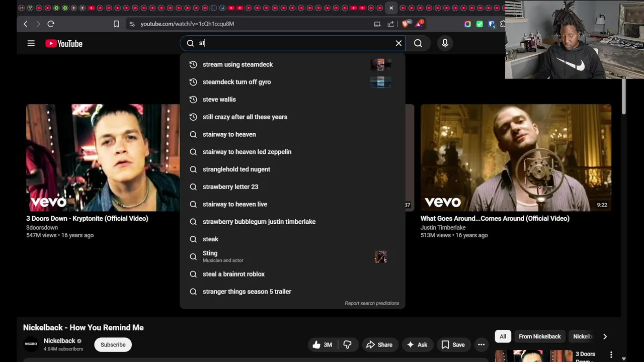Viewport: 644px width, 362px height.
Task: Close the active browser tab
Action: click(391, 8)
